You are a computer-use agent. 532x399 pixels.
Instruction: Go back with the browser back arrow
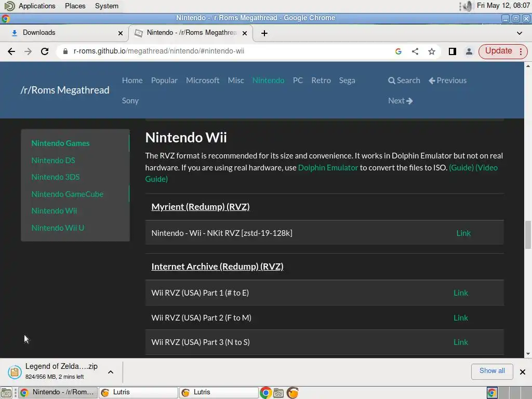pyautogui.click(x=11, y=51)
